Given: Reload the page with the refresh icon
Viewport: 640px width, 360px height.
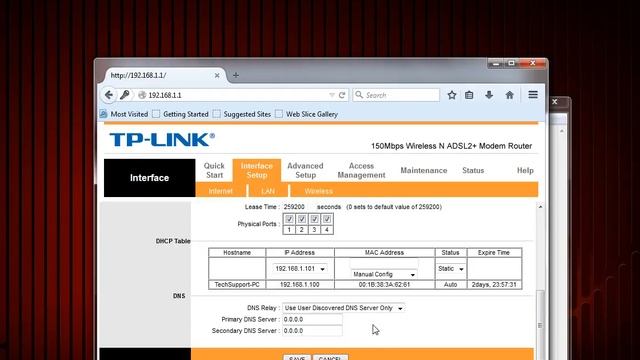Looking at the screenshot, I should 342,95.
